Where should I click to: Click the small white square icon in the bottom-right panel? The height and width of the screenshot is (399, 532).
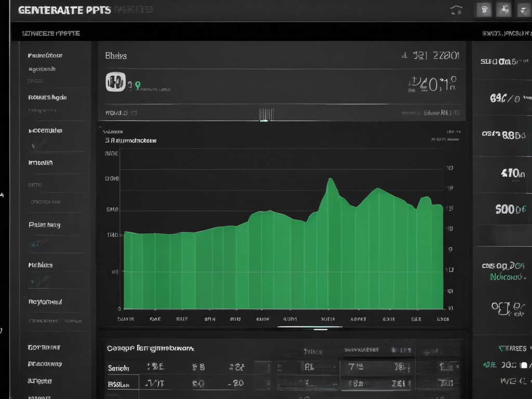point(524,365)
